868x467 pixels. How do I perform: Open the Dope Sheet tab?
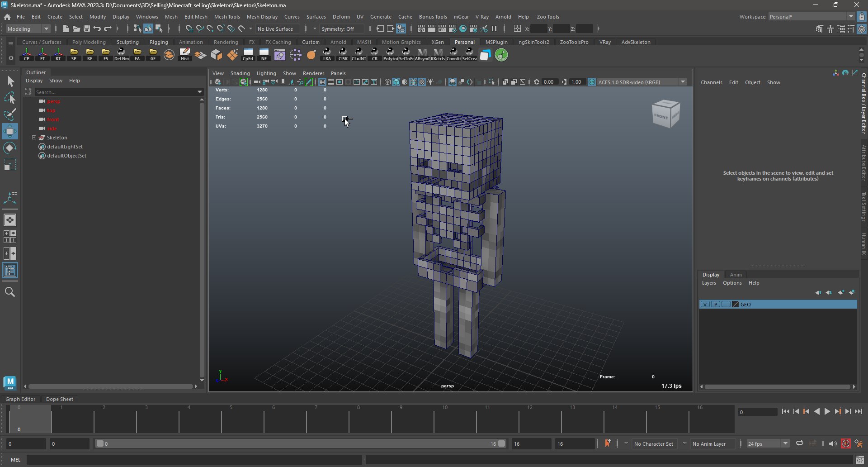(x=60, y=399)
